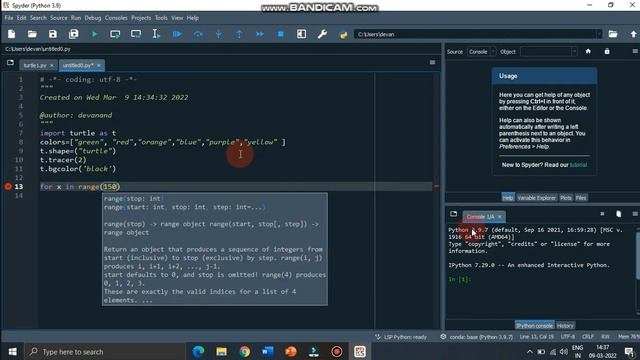This screenshot has width=640, height=360.
Task: Open the File menu
Action: tap(9, 18)
